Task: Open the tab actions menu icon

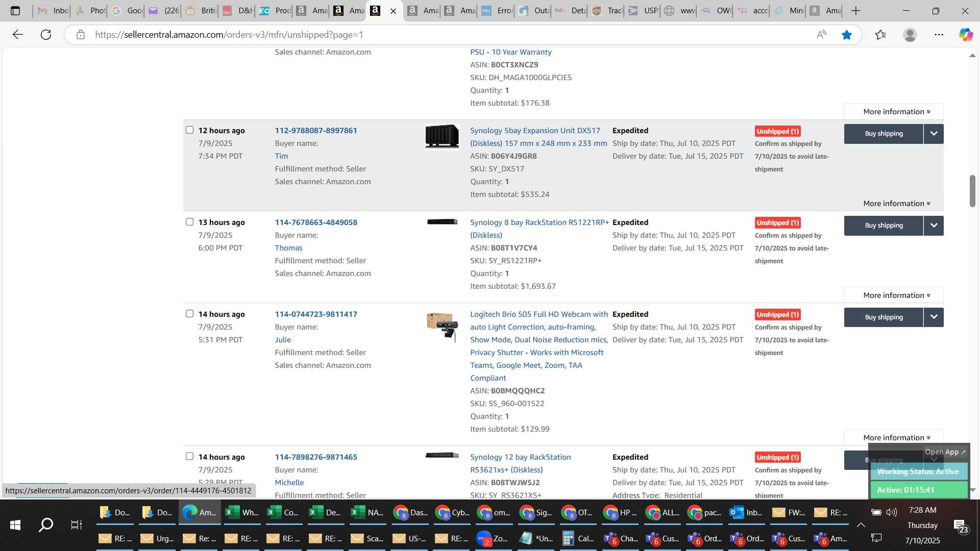Action: [x=15, y=11]
